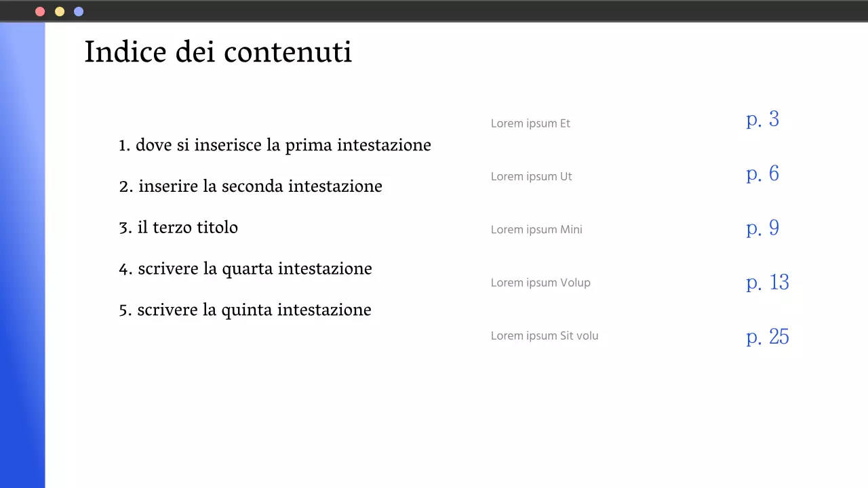
Task: Select list item 'inserire la seconda intestazione'
Action: [x=250, y=186]
